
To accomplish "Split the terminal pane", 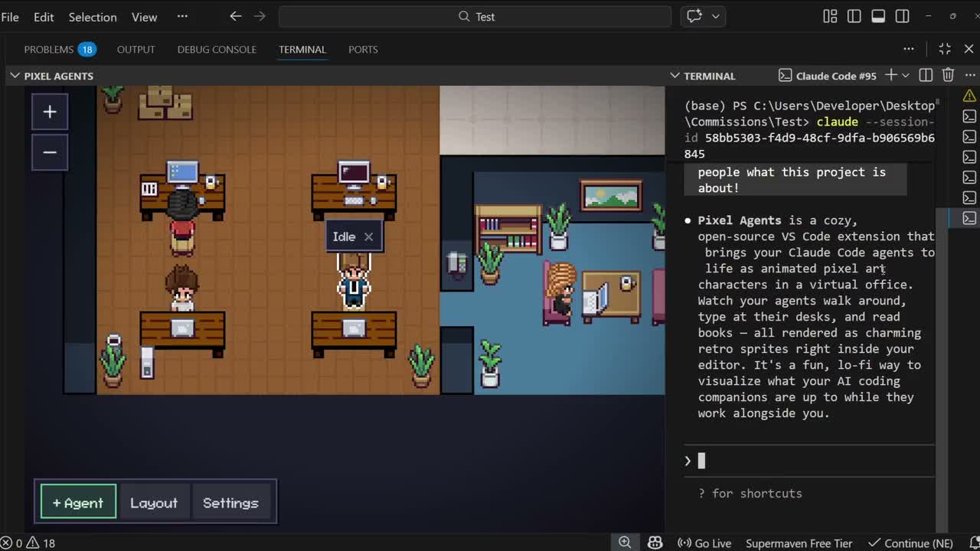I will 926,75.
